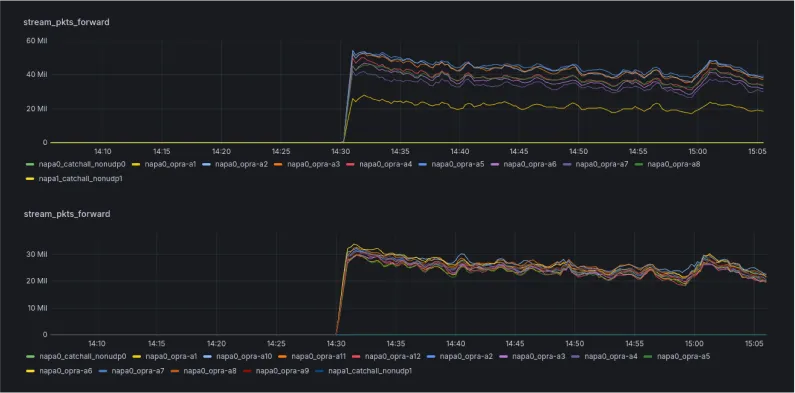Select napa0_opra-a2 label in upper panel legend
The height and width of the screenshot is (393, 795).
[241, 164]
